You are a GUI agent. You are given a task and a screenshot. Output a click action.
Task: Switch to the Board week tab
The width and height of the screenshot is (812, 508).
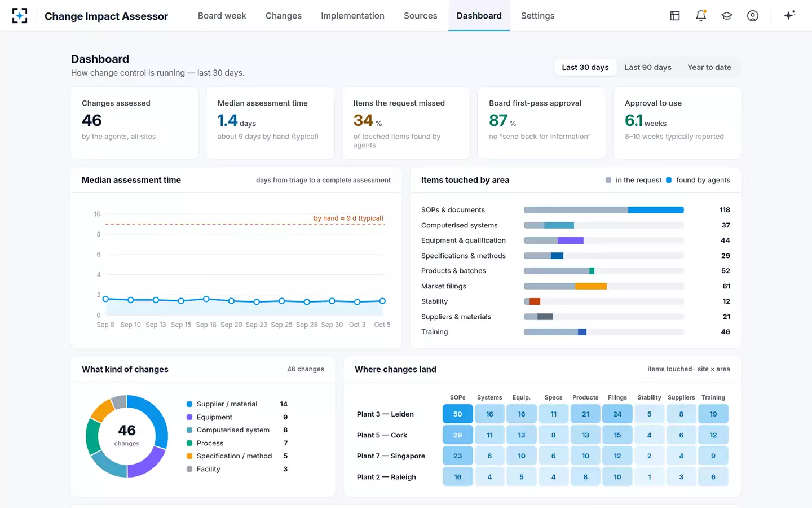click(x=222, y=16)
